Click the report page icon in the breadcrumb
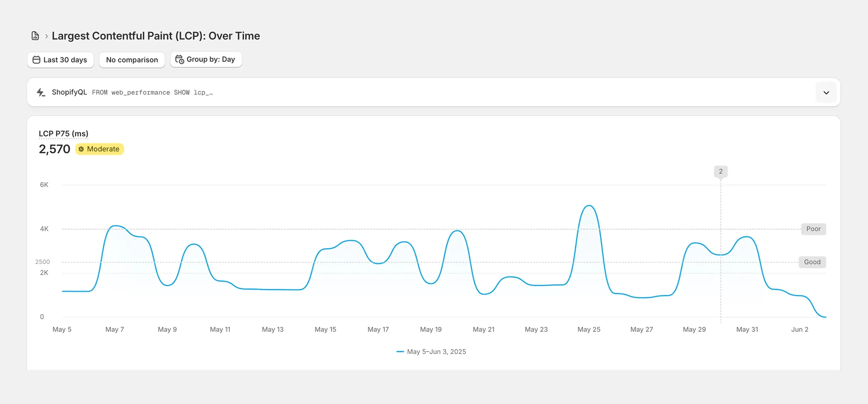 pyautogui.click(x=35, y=36)
